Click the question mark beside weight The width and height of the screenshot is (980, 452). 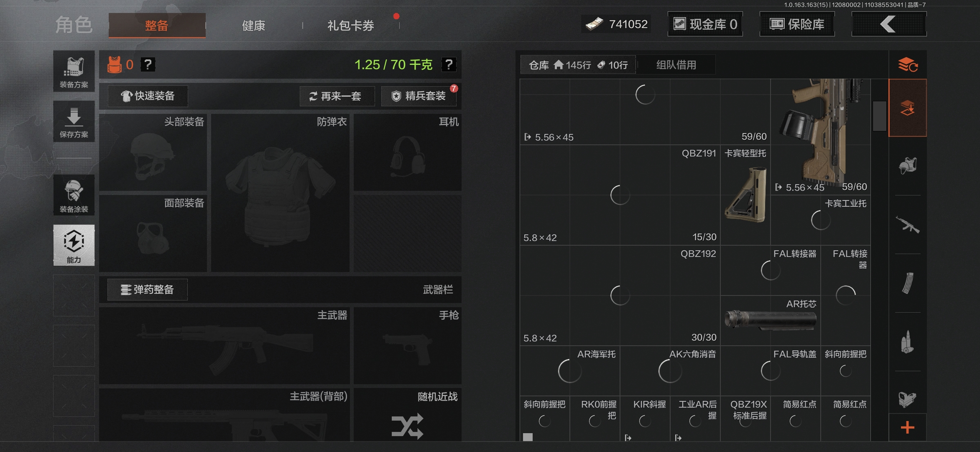click(449, 64)
